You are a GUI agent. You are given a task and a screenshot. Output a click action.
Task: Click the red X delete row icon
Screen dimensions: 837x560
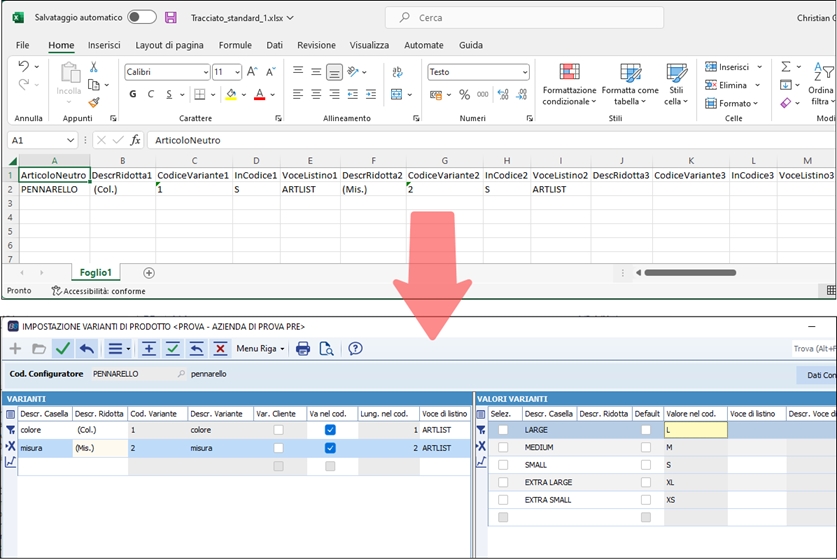tap(220, 348)
